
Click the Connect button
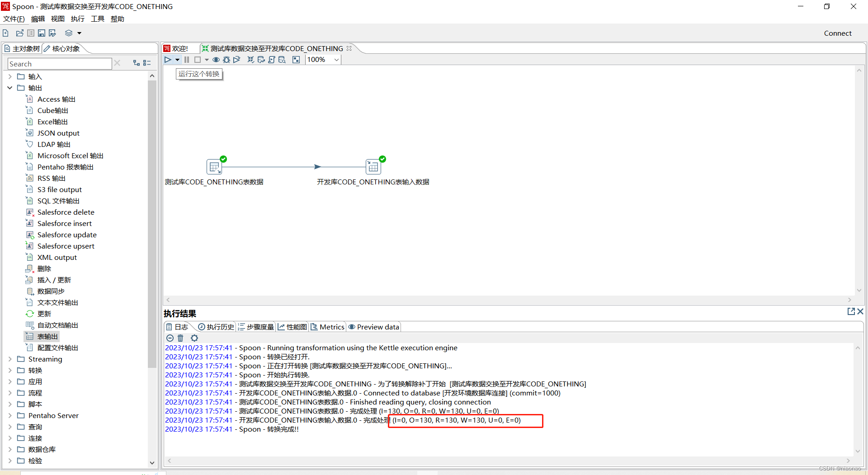837,33
